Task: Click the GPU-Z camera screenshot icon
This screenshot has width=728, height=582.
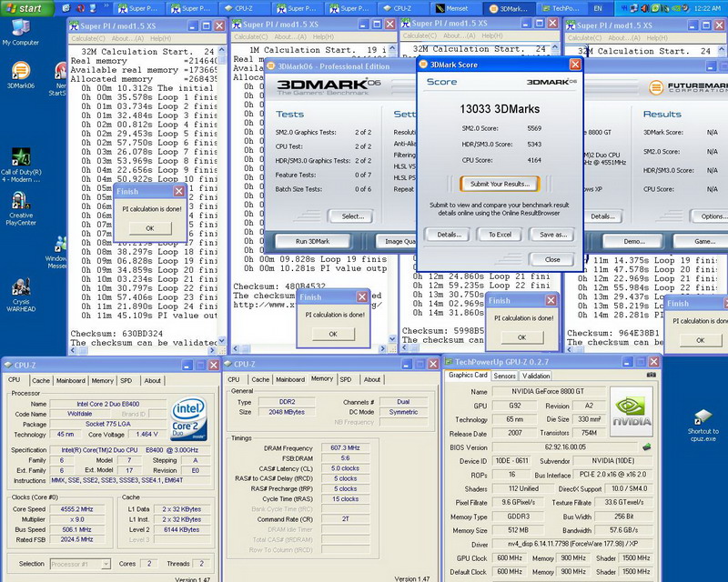Action: coord(651,375)
